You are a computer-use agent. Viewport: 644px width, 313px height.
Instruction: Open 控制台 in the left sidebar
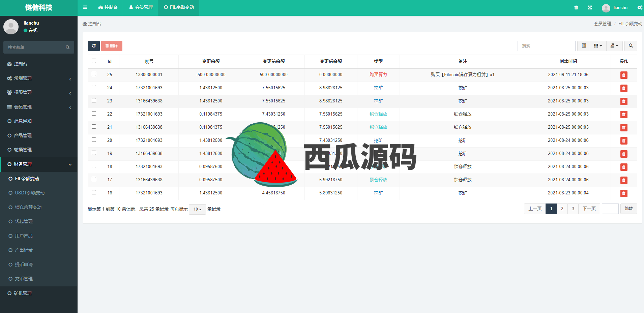pyautogui.click(x=39, y=64)
